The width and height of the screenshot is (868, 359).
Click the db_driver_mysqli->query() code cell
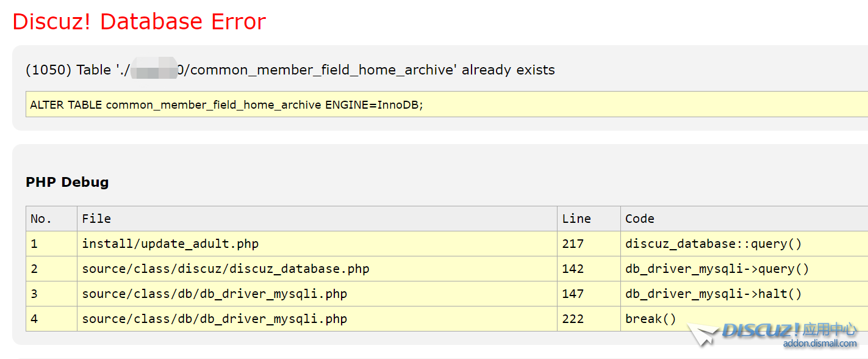[717, 269]
